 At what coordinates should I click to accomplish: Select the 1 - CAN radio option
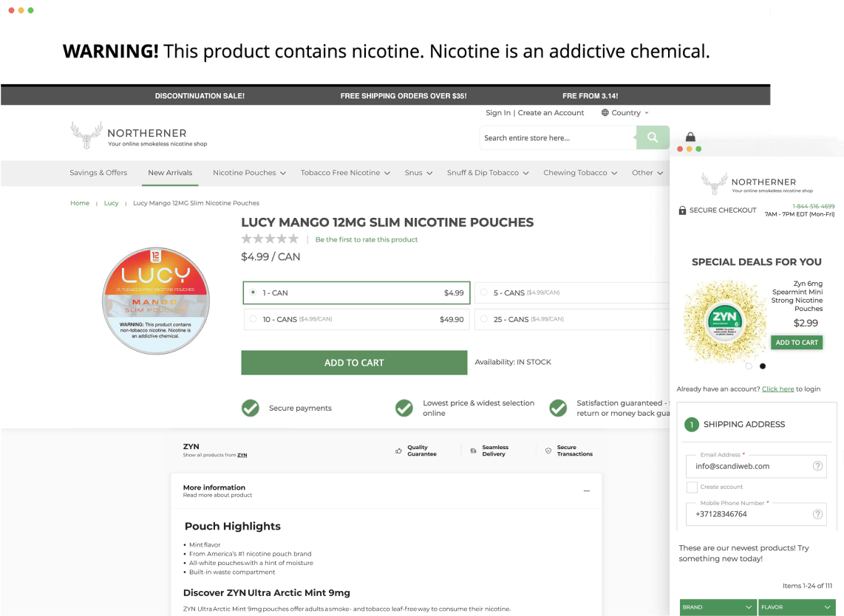coord(253,292)
